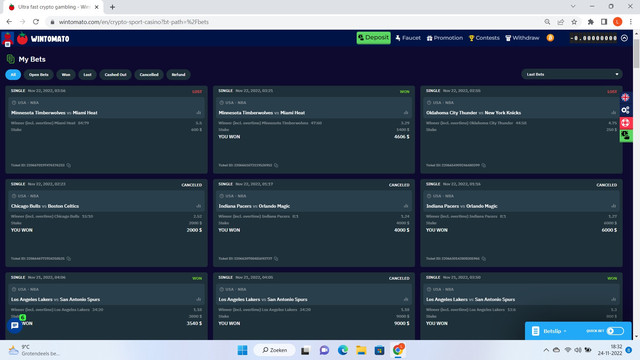Expand the Last Bets sort dropdown
Viewport: 640px width, 360px height.
(x=571, y=74)
